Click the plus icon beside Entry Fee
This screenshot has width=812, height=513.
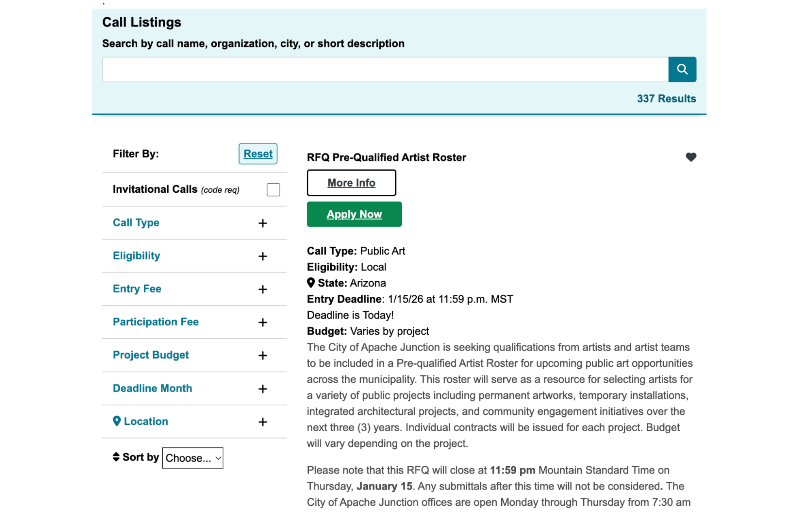(x=263, y=289)
